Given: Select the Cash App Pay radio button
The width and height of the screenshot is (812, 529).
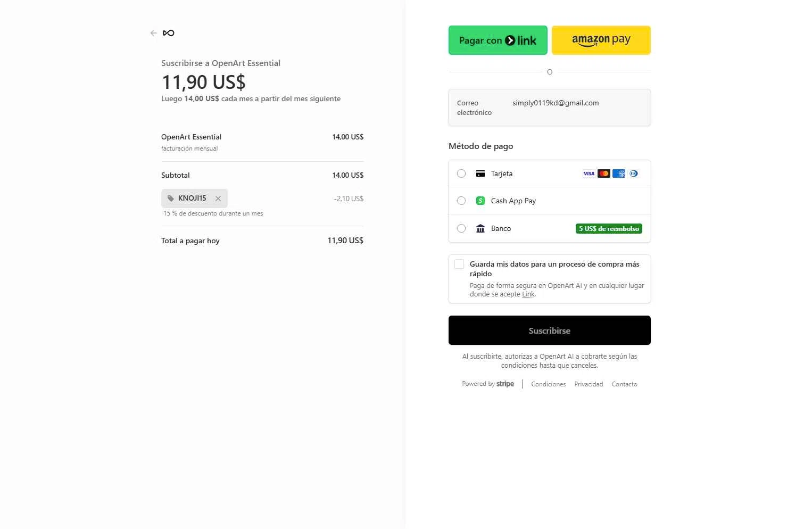Looking at the screenshot, I should [461, 201].
